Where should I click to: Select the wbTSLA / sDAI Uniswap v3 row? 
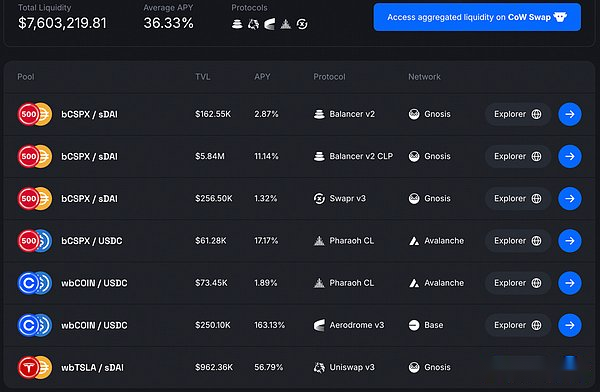(299, 367)
